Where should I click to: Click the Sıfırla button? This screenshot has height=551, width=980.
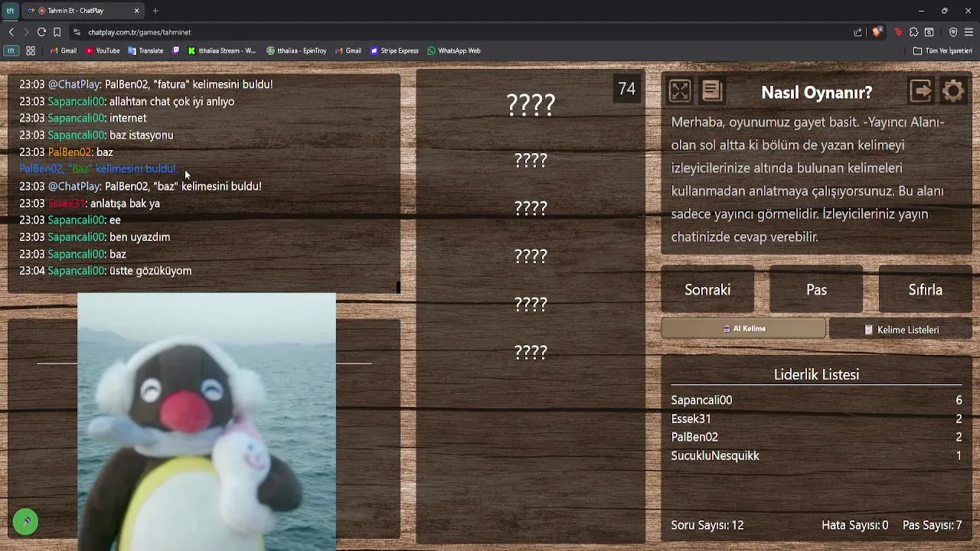pos(925,290)
